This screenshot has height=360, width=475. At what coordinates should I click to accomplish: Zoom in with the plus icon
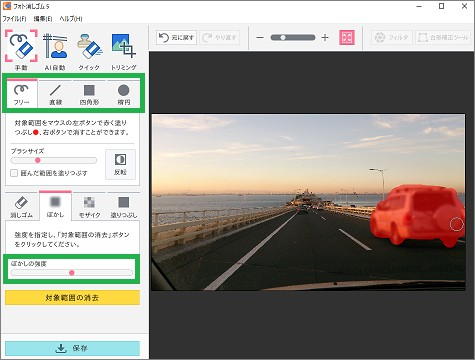point(325,37)
